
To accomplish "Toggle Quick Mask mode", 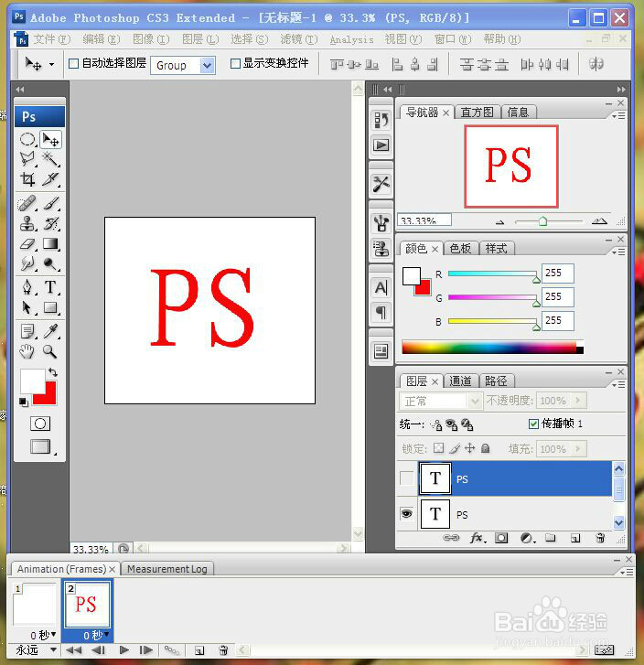I will click(x=40, y=424).
